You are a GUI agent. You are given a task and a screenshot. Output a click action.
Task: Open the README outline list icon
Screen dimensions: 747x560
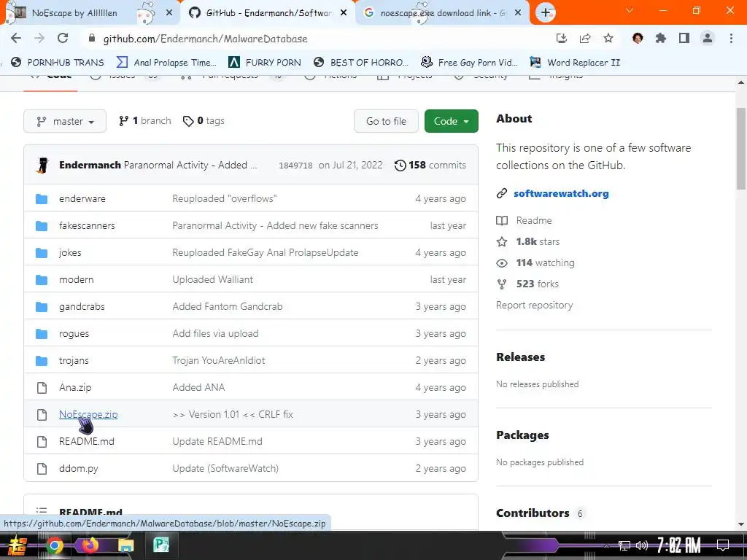point(42,511)
